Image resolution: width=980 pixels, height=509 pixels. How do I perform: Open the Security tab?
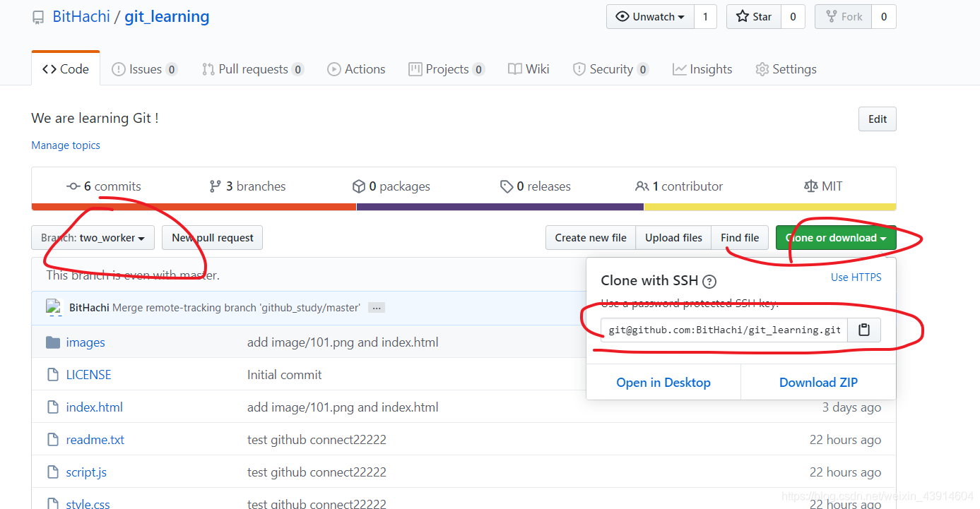point(610,69)
